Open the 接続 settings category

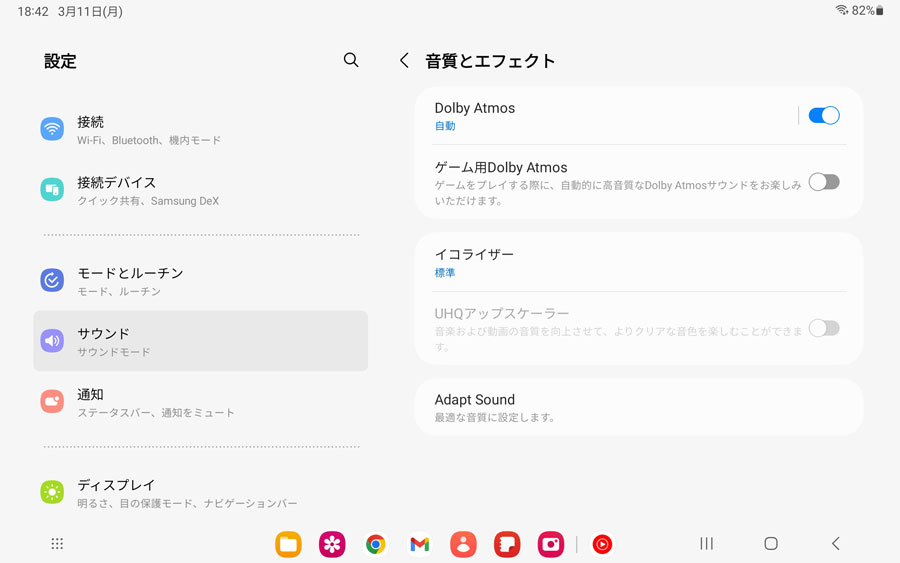(x=200, y=129)
